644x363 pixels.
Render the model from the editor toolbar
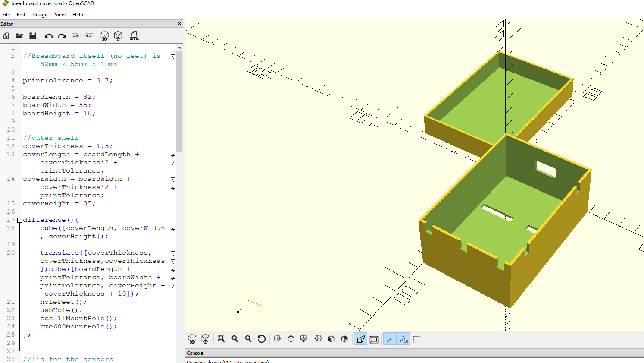click(118, 36)
